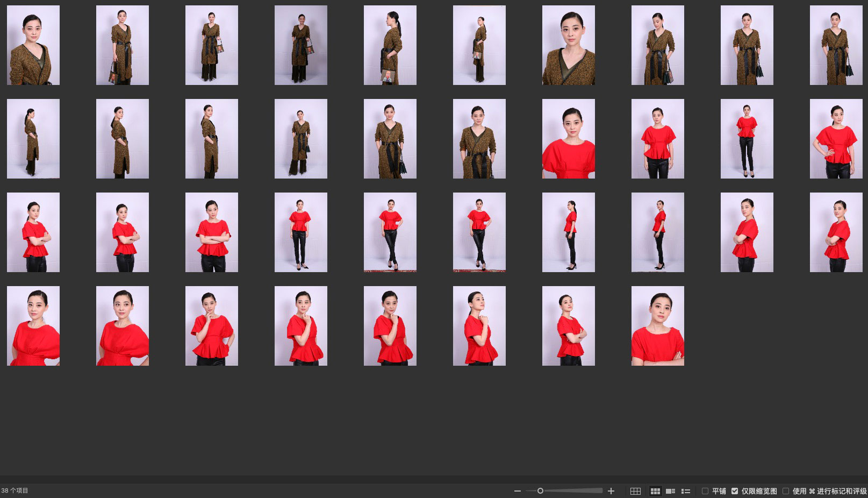The width and height of the screenshot is (868, 498).
Task: Open the red-top close-up in the second row
Action: tap(568, 139)
